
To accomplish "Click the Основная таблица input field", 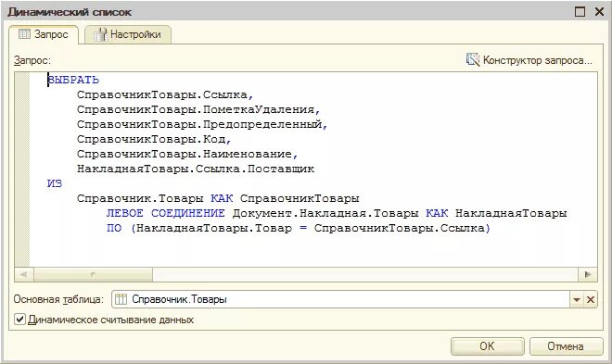I will click(340, 299).
